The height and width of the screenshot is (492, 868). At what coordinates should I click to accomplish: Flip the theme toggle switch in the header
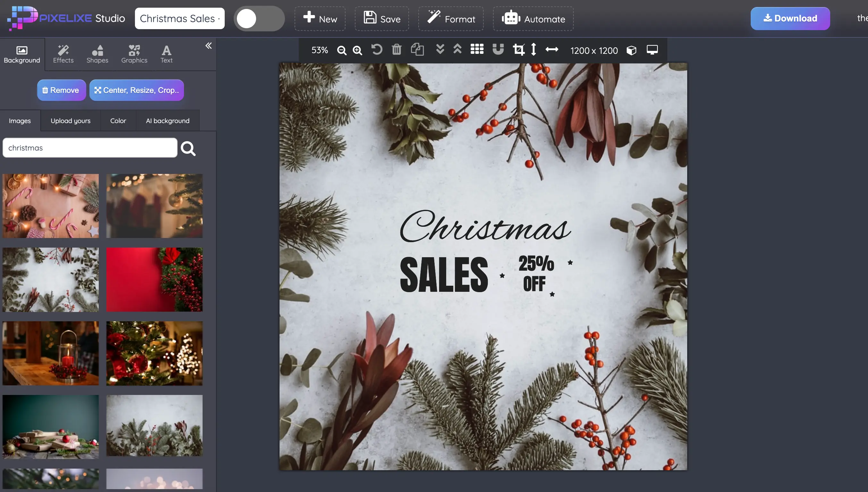tap(259, 18)
